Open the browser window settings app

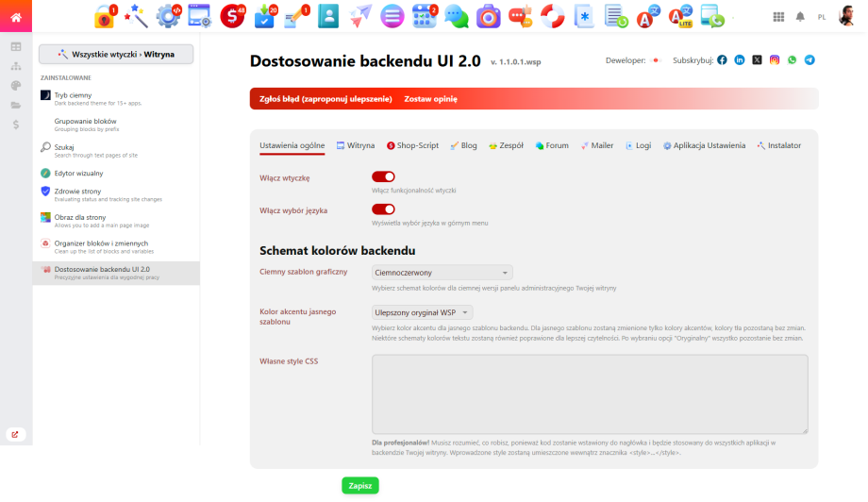[199, 17]
